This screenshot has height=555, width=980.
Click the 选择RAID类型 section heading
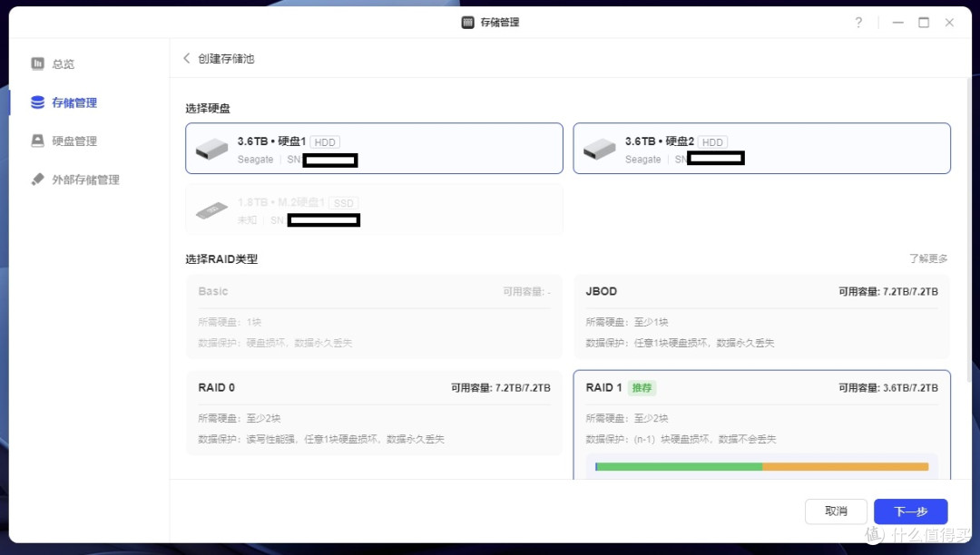pyautogui.click(x=221, y=259)
